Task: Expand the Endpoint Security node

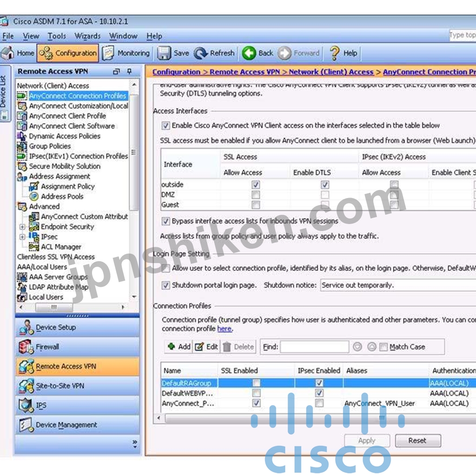Action: [22, 227]
